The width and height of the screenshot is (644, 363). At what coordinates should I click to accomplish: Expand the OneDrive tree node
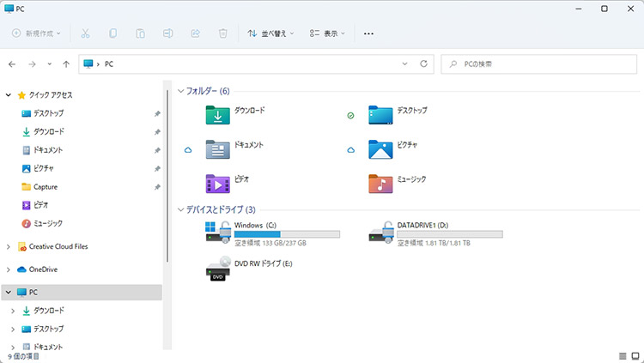[9, 269]
